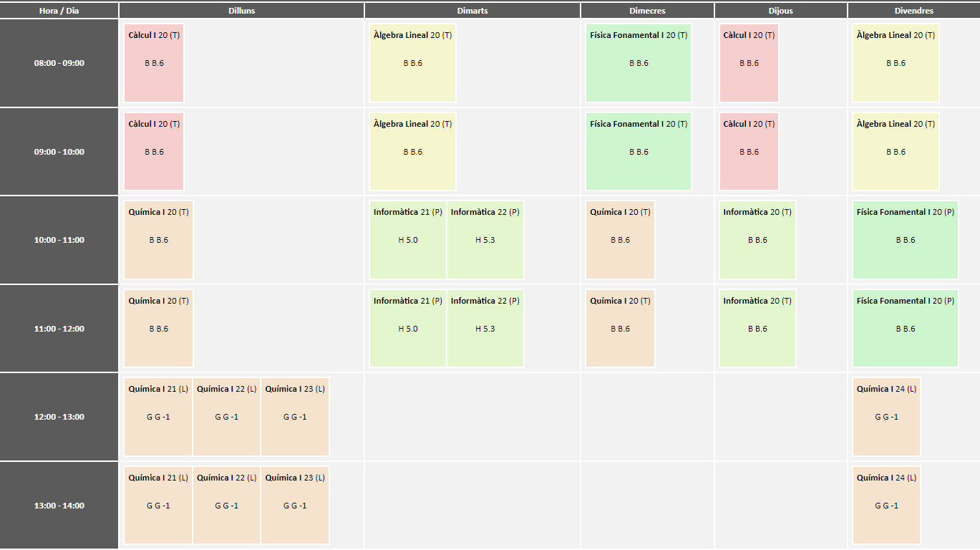Image resolution: width=980 pixels, height=550 pixels.
Task: Open Càlcul I on Dijous at 09:00
Action: (749, 152)
